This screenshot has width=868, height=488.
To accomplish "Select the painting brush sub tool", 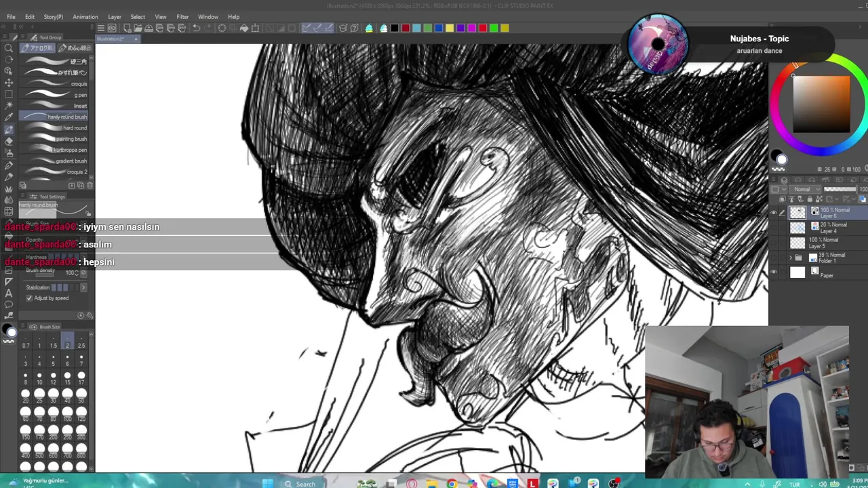I will tap(54, 139).
